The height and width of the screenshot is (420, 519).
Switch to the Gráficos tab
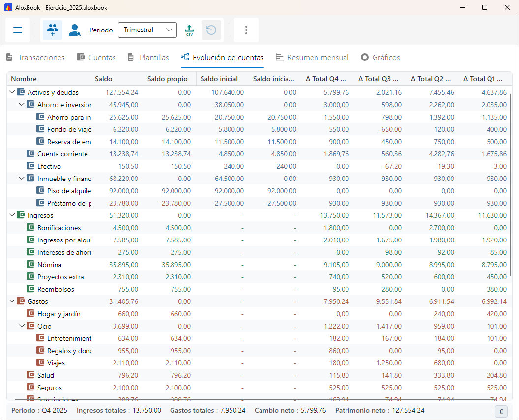[x=380, y=58]
